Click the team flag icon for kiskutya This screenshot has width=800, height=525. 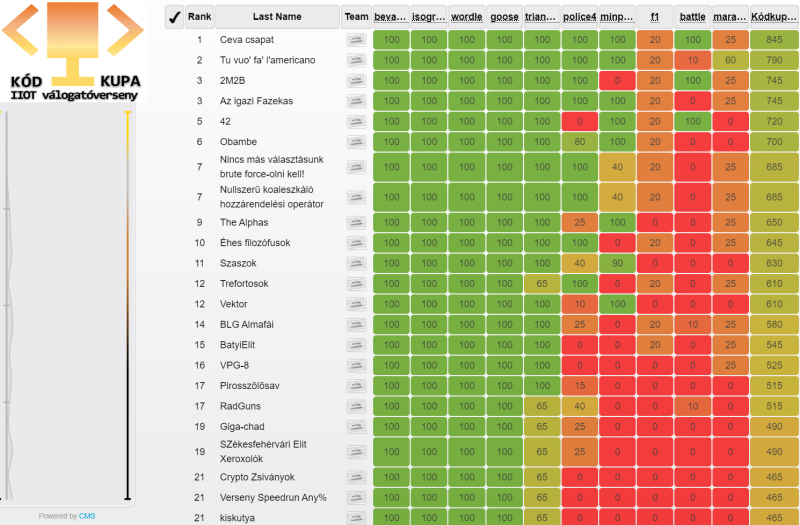pos(356,517)
